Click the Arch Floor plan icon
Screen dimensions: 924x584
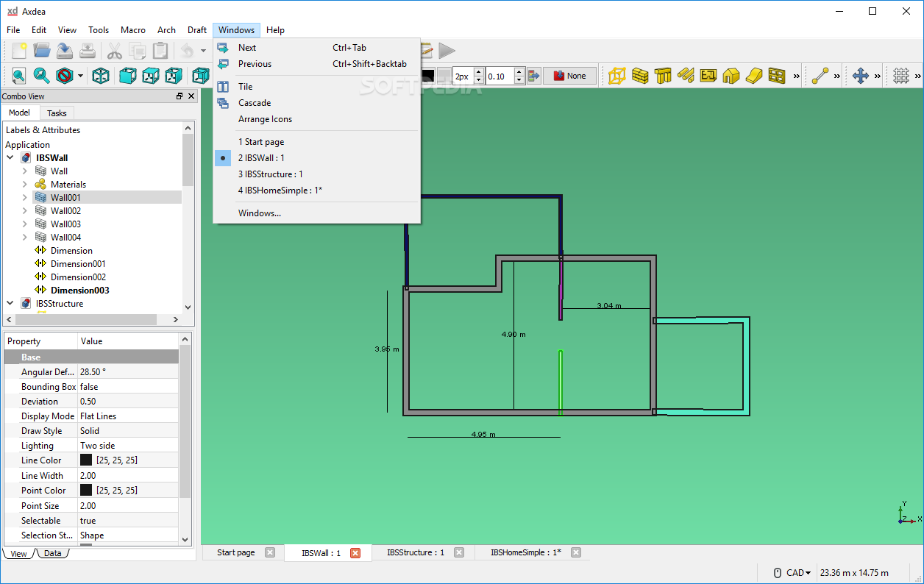pyautogui.click(x=708, y=75)
